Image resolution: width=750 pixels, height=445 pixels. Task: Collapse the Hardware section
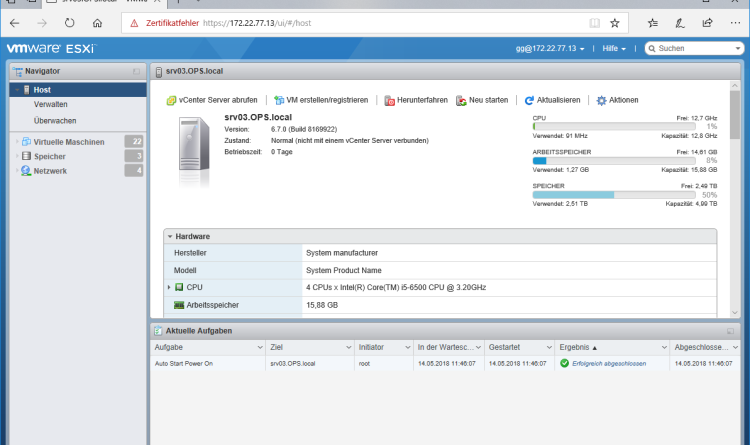[171, 236]
